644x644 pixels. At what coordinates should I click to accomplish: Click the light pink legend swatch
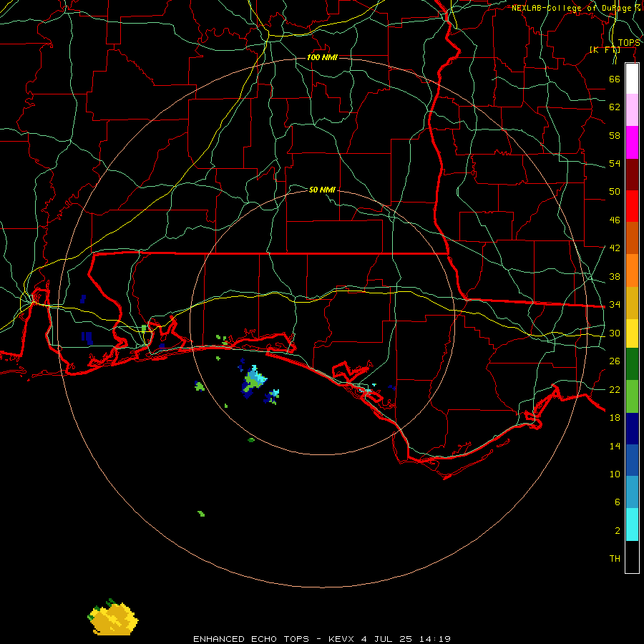632,109
